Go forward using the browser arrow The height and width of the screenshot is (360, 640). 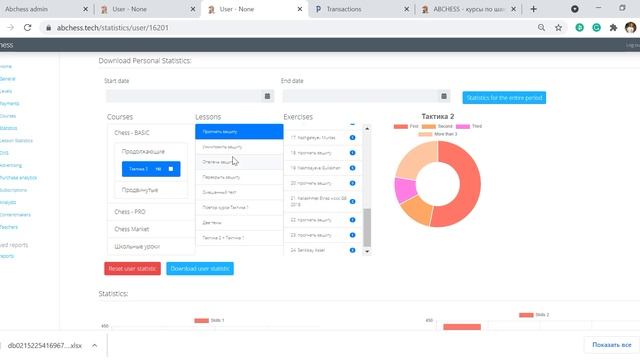[11, 27]
